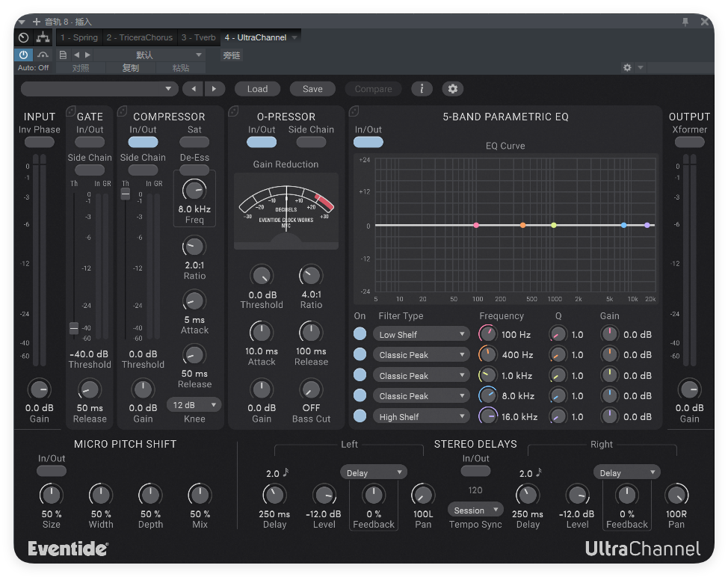
Task: Switch to the 2 - TriceraChorus tab
Action: (139, 37)
